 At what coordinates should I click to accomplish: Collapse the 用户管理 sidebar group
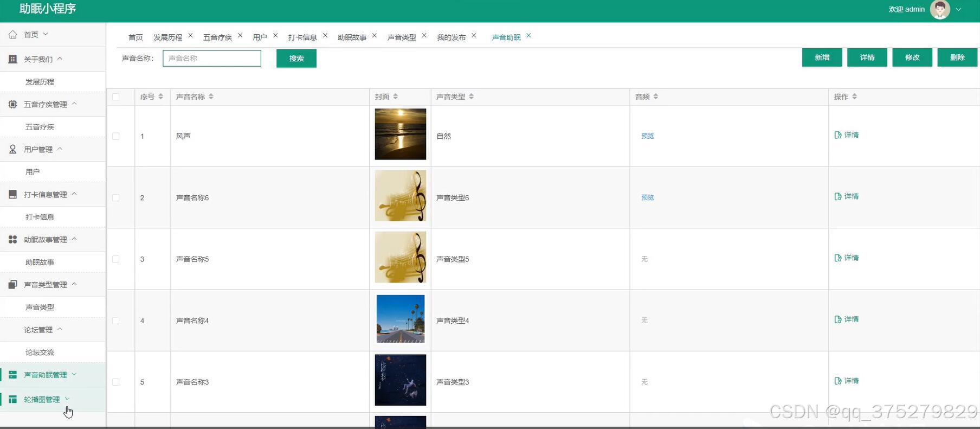tap(60, 149)
